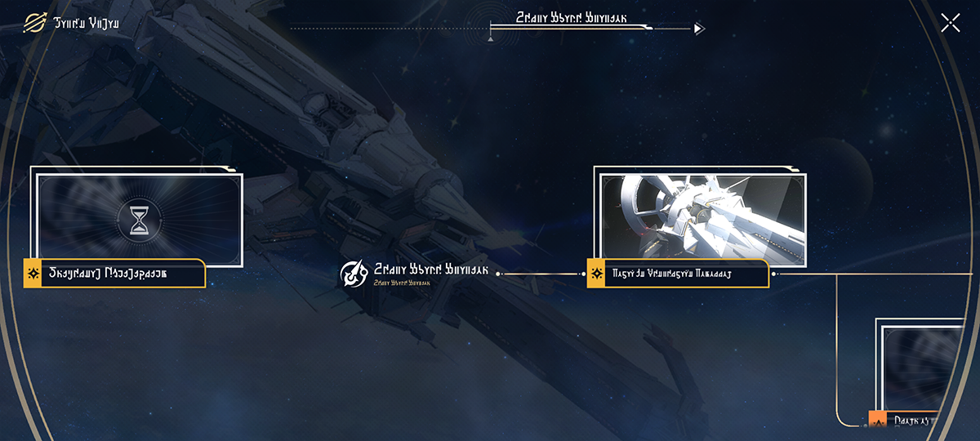Select the dark label bar under the hourglass card

[123, 274]
